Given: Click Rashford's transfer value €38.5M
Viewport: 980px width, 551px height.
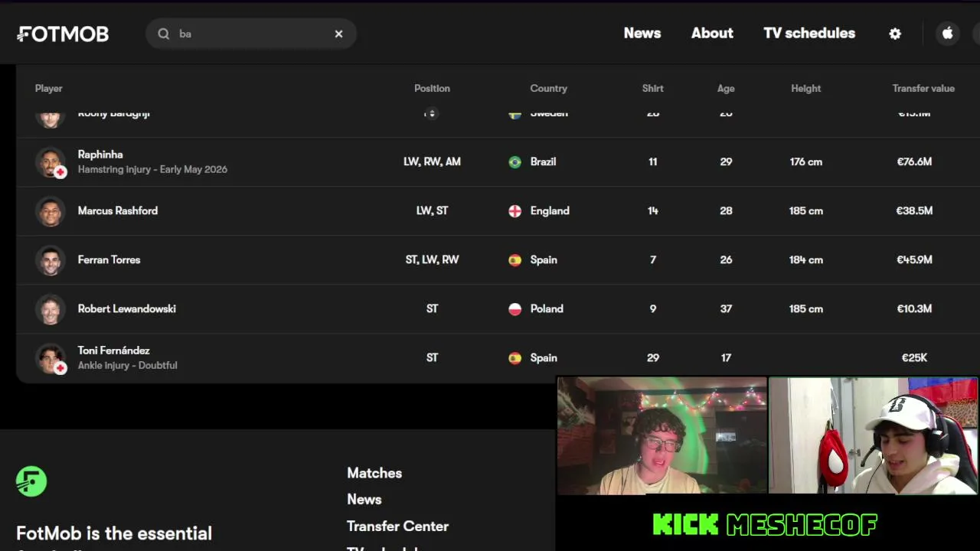Looking at the screenshot, I should coord(914,210).
